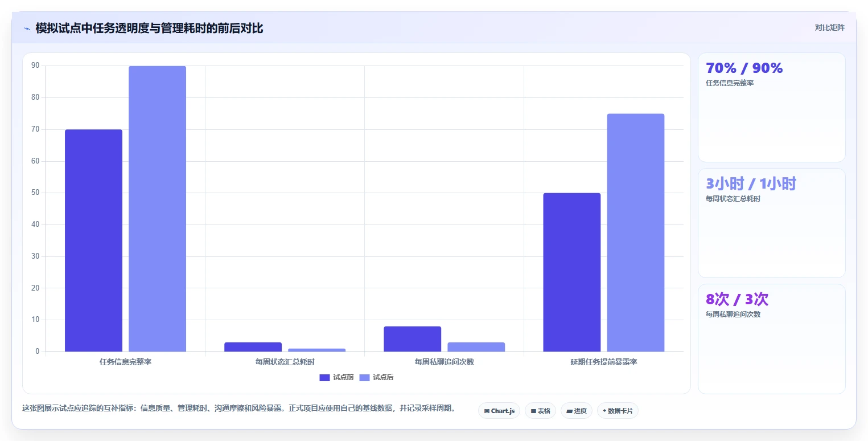Click the chart title 模拟试点中任务透明度 heading
The width and height of the screenshot is (868, 441).
[x=149, y=28]
